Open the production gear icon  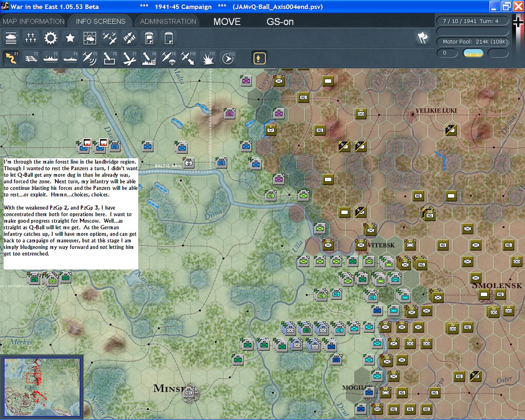[50, 38]
